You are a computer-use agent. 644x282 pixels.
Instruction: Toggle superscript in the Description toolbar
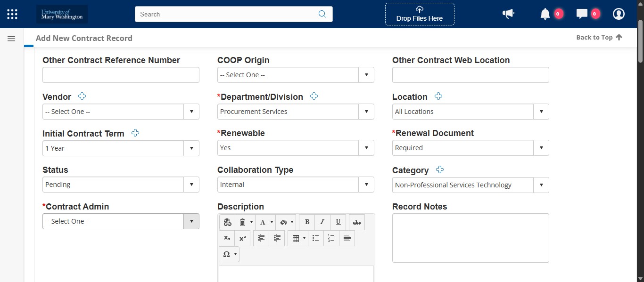242,238
